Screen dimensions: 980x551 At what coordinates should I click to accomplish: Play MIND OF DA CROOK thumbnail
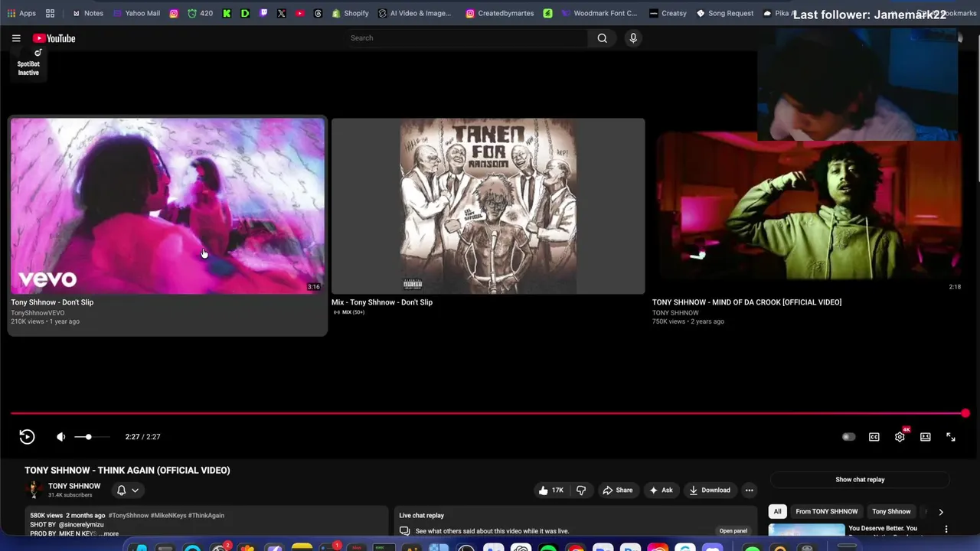click(x=808, y=206)
